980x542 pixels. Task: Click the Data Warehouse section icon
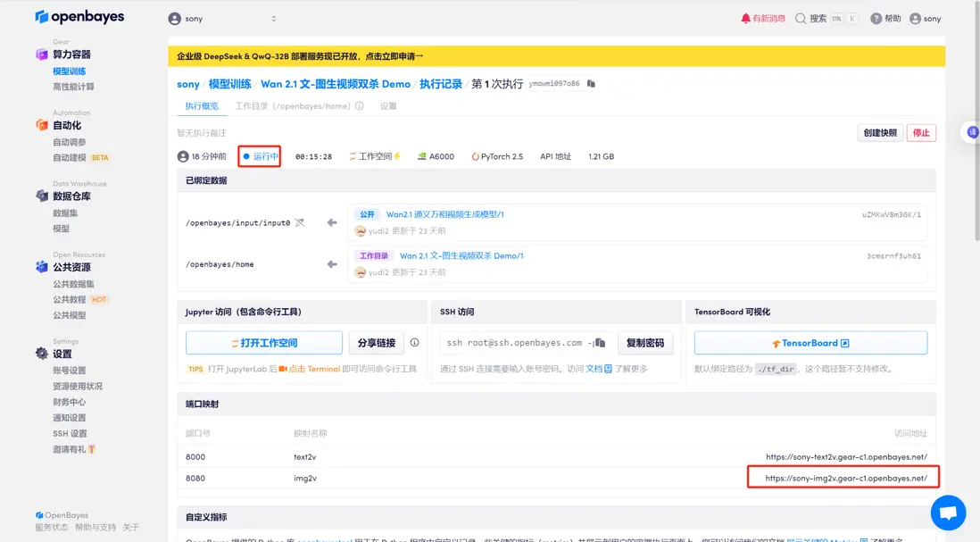click(42, 196)
